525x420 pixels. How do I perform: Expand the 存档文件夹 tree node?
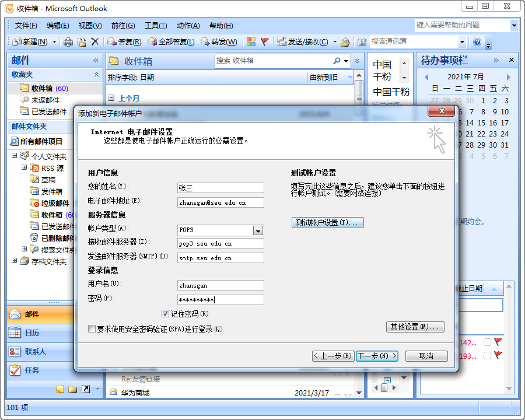(x=14, y=261)
